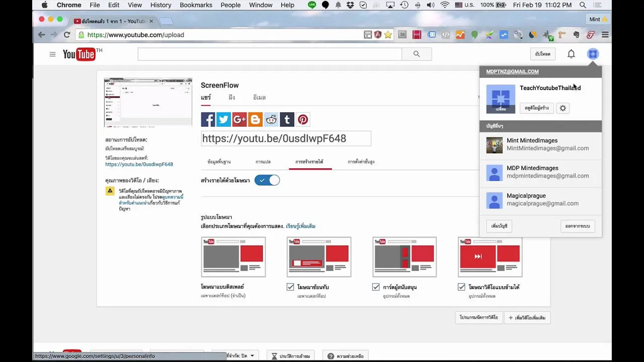This screenshot has width=644, height=362.
Task: Open the Evernote extension icon
Action: coord(576,35)
